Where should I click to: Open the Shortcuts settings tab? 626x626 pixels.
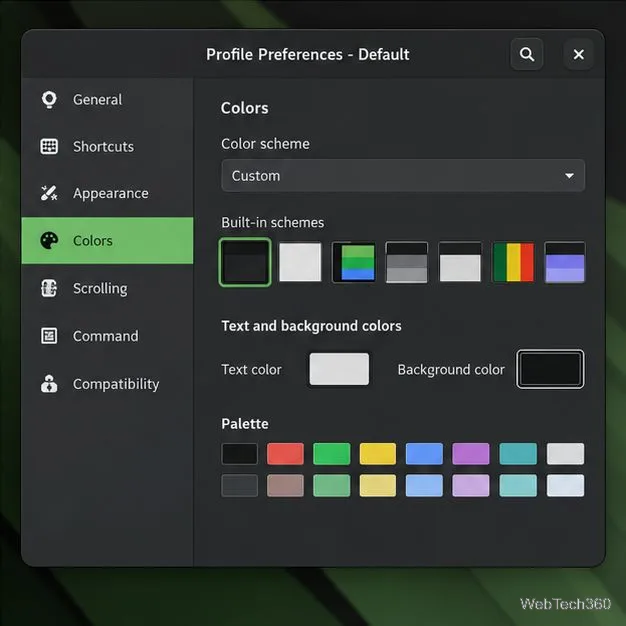(107, 147)
